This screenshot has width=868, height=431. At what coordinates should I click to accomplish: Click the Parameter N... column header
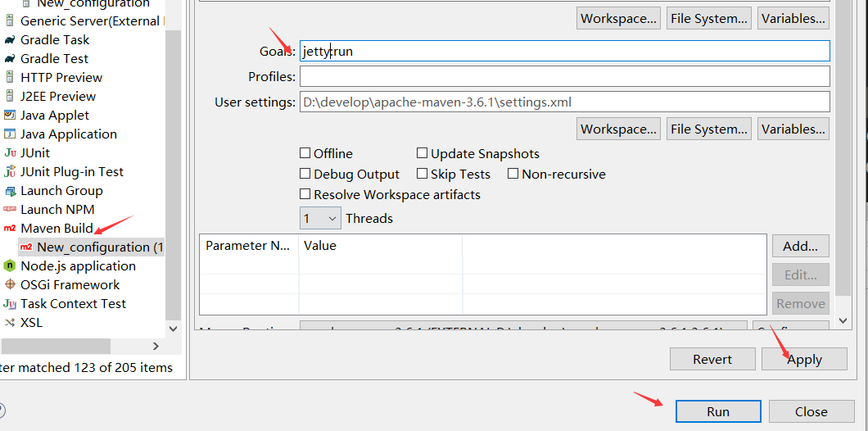(250, 246)
